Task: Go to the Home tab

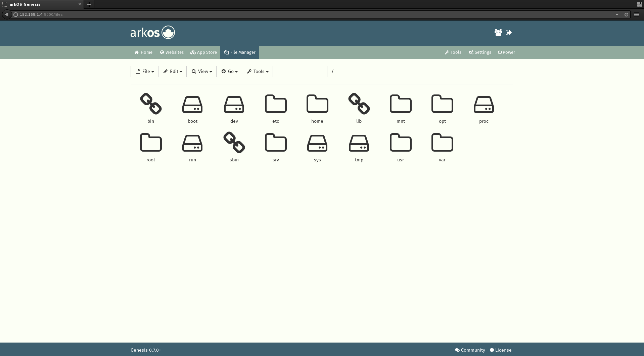Action: click(x=143, y=52)
